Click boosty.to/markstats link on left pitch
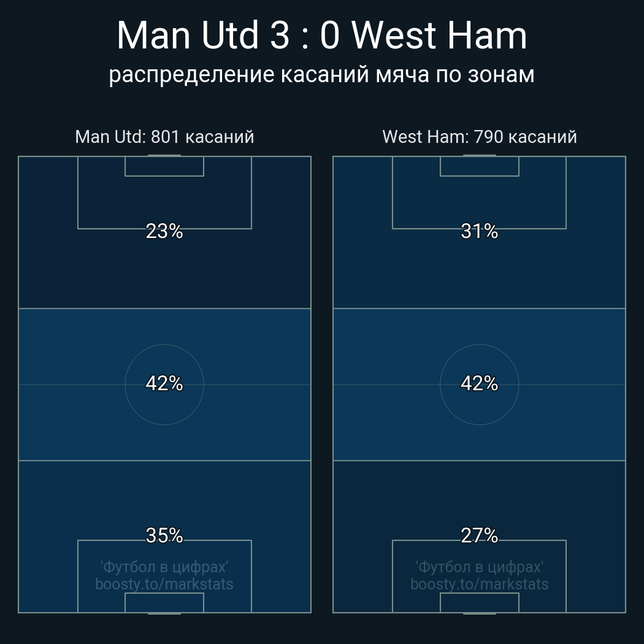Image resolution: width=644 pixels, height=644 pixels. pos(164,584)
